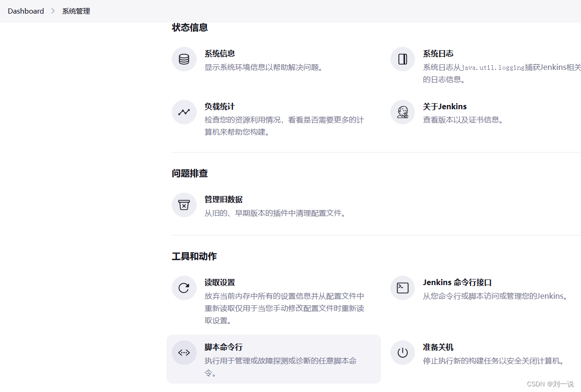Screen dimensions: 581x392
Task: Click the Load Statistics chart icon
Action: coord(184,112)
